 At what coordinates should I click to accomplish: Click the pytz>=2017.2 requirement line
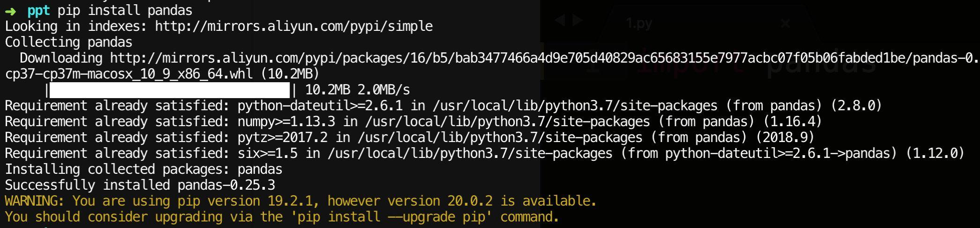410,137
